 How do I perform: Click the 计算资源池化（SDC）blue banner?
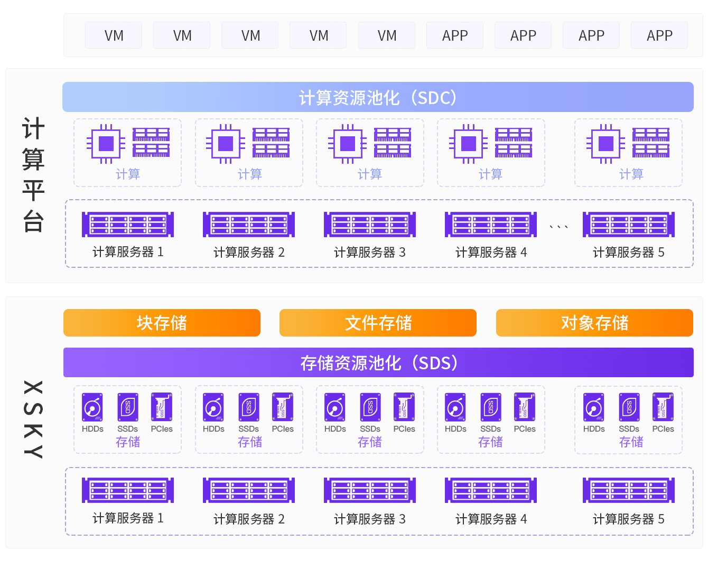(x=378, y=97)
